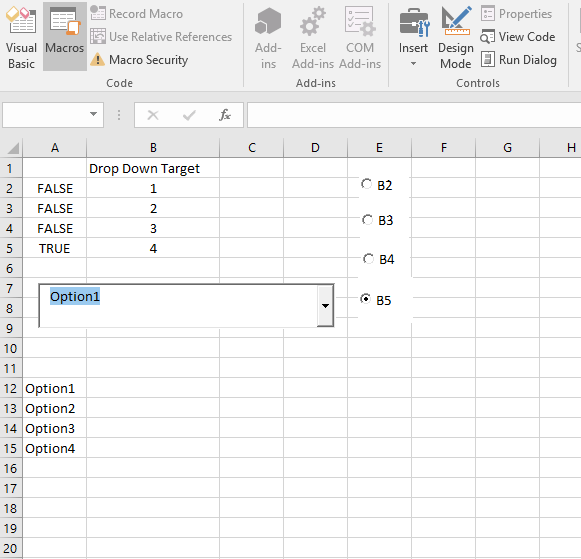Image resolution: width=581 pixels, height=559 pixels.
Task: Select column G header
Action: pos(508,148)
